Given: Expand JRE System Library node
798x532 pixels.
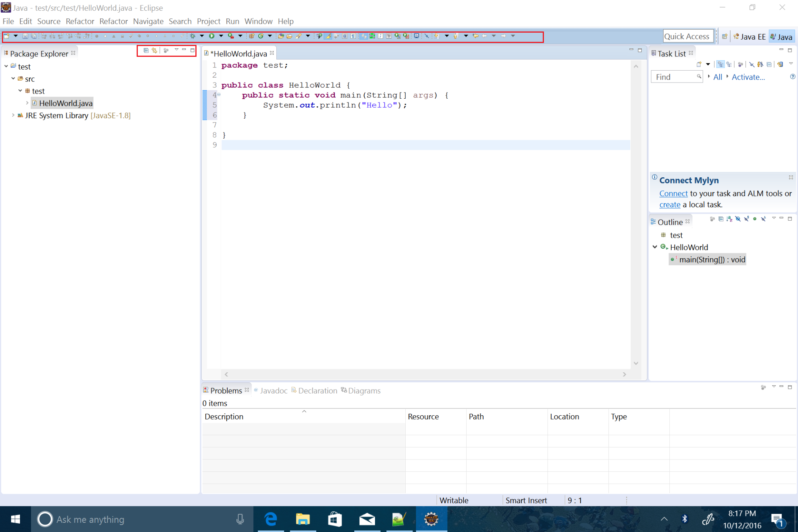Looking at the screenshot, I should click(13, 115).
